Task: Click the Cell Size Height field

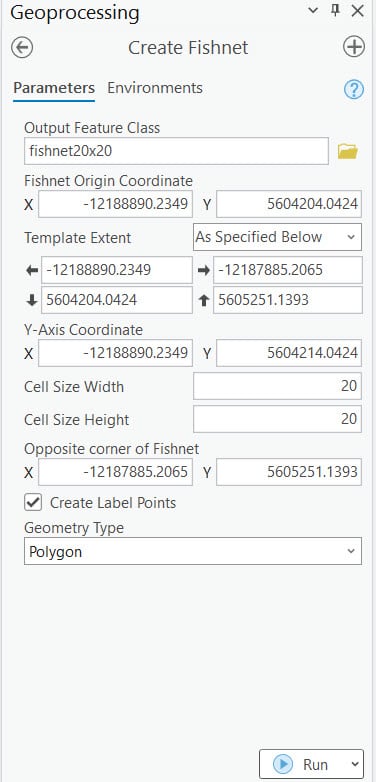Action: point(277,419)
